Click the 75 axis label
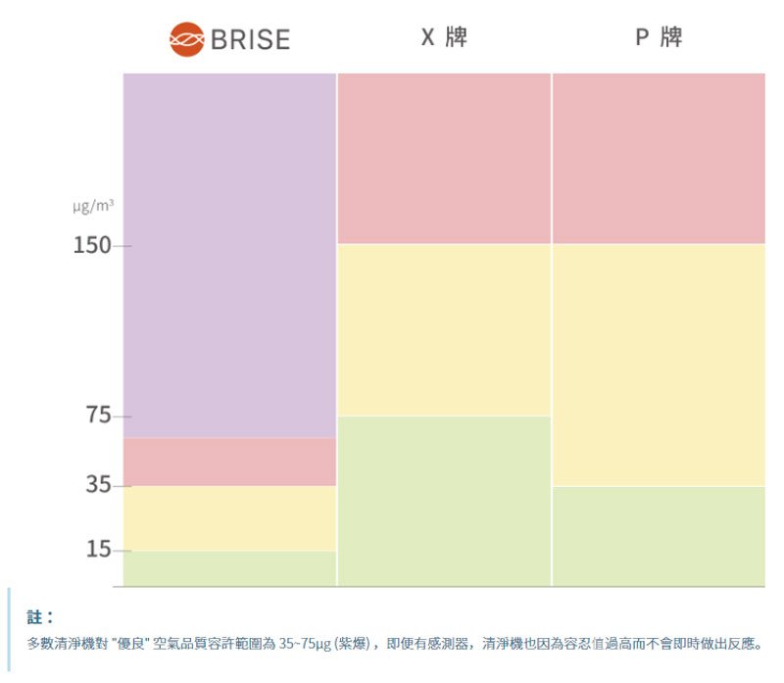The image size is (784, 683). [98, 415]
